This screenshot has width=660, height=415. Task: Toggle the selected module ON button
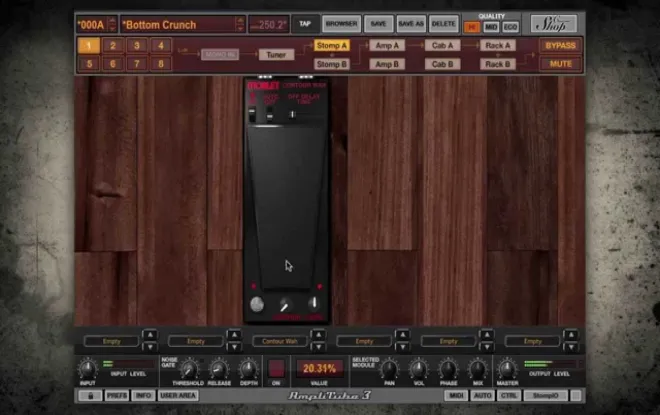coord(276,368)
